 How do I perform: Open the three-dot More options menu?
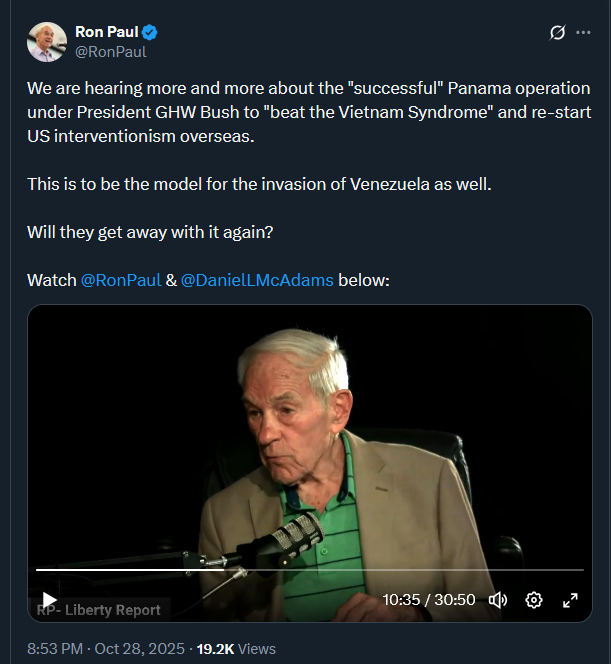tap(584, 33)
